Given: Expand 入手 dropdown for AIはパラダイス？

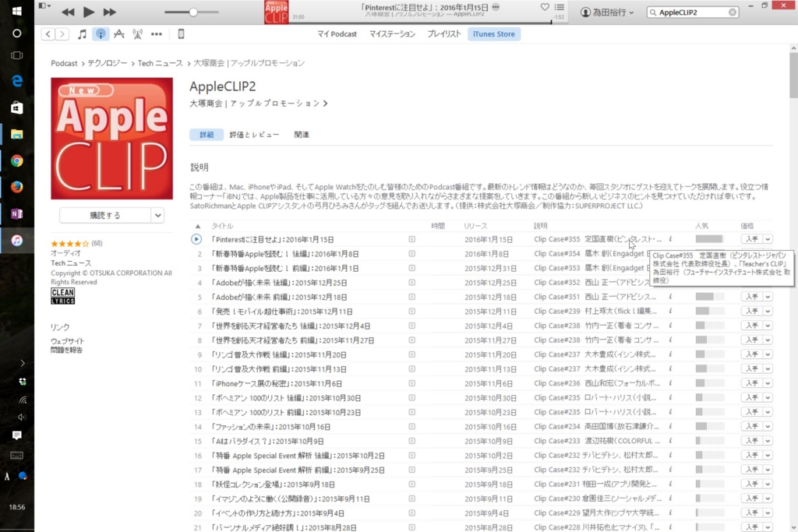Looking at the screenshot, I should [x=768, y=440].
